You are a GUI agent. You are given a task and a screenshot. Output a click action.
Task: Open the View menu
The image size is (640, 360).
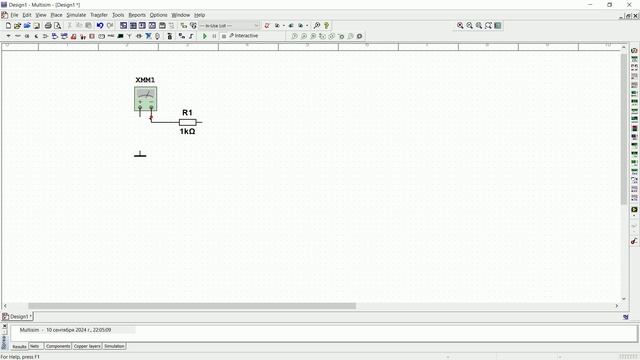pyautogui.click(x=41, y=15)
